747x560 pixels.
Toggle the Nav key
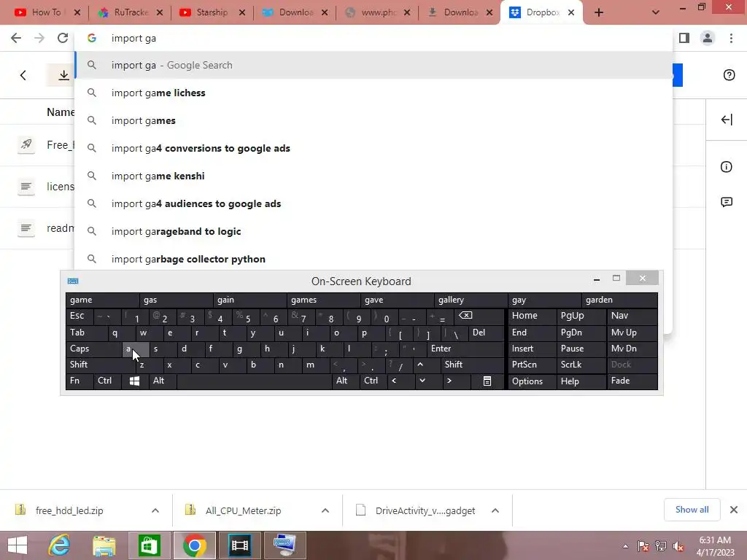(x=632, y=316)
